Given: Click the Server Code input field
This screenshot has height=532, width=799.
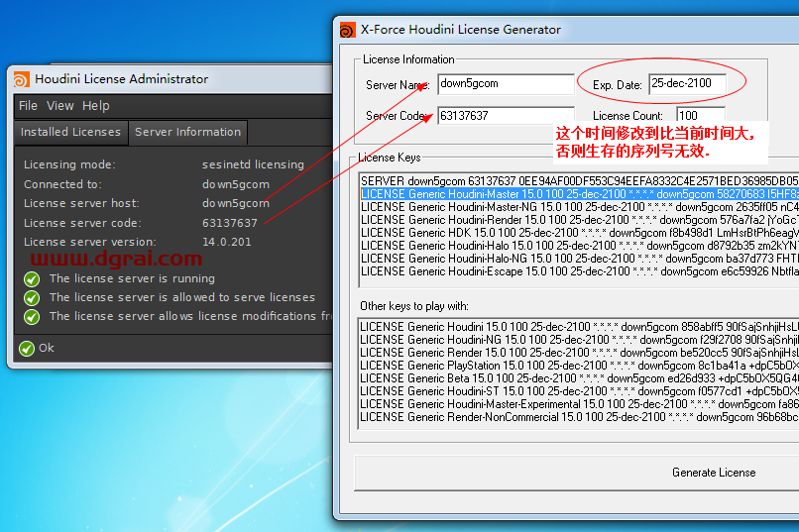Looking at the screenshot, I should click(506, 116).
